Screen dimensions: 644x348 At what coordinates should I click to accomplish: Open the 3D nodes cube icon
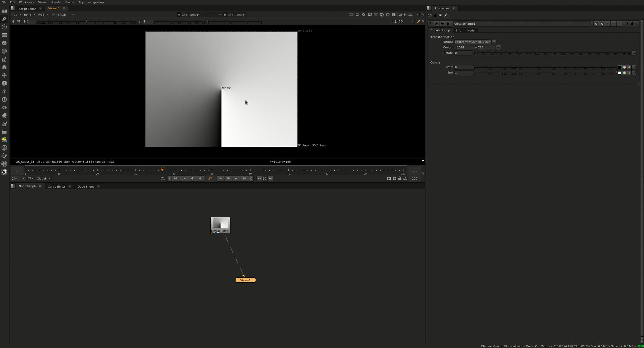4,83
